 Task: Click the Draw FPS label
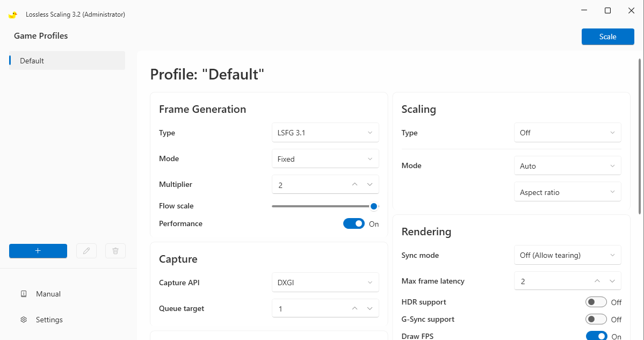pyautogui.click(x=417, y=336)
